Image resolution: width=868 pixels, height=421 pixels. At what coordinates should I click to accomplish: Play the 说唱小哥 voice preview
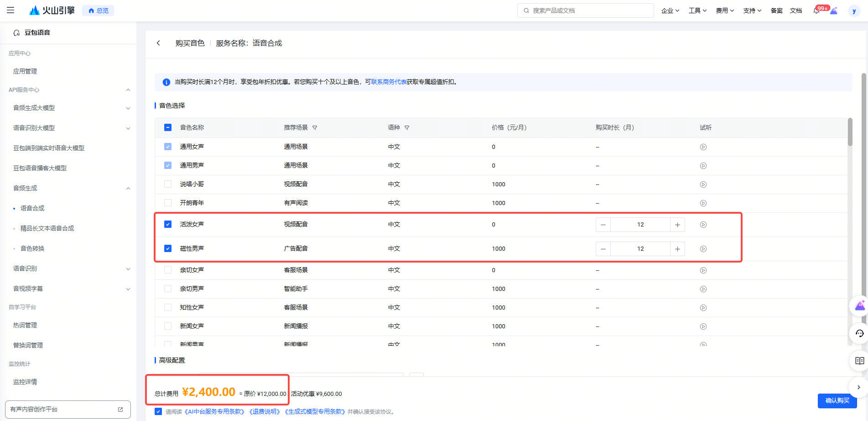tap(703, 184)
